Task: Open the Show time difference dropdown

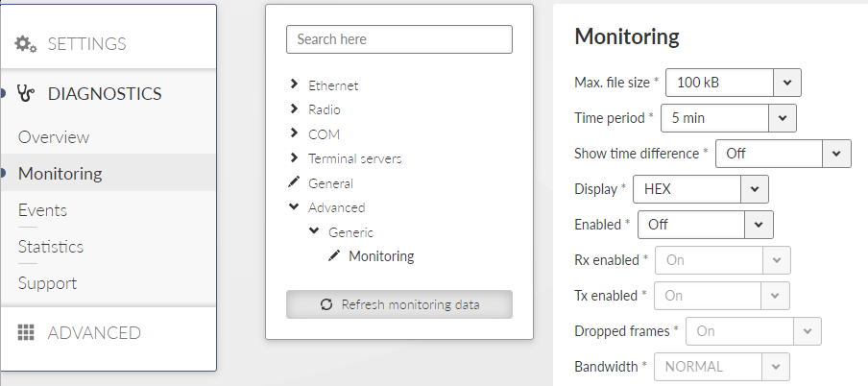Action: pos(783,154)
